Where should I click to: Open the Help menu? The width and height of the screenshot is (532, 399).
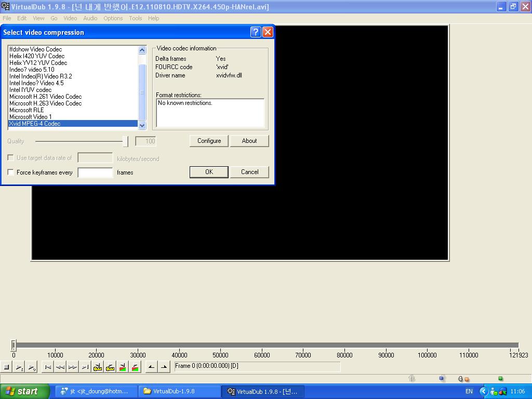[153, 18]
